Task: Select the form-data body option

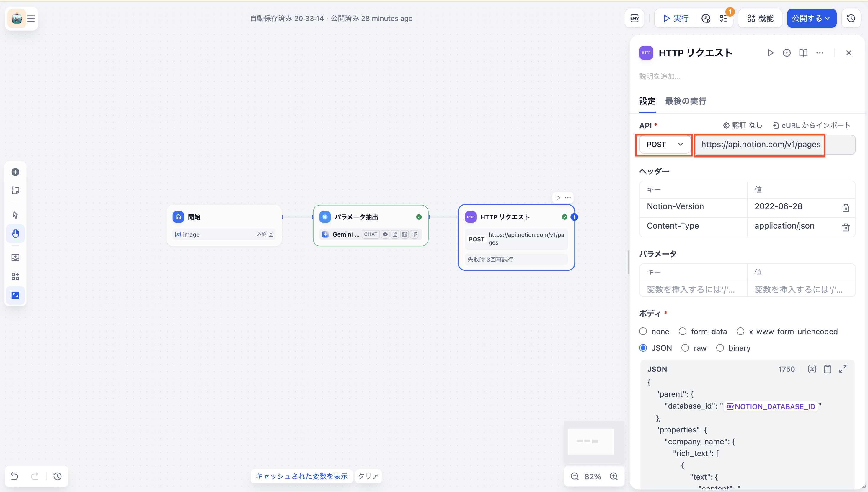Action: click(x=682, y=332)
